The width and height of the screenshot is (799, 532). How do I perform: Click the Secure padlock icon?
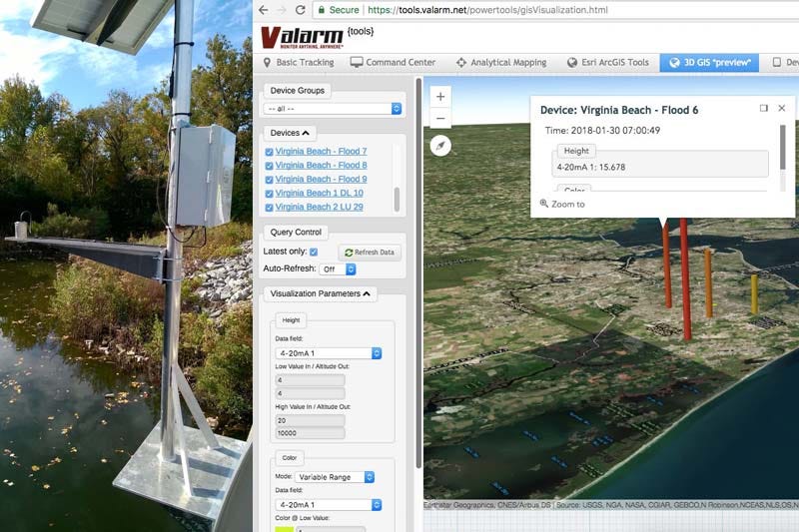pos(321,10)
